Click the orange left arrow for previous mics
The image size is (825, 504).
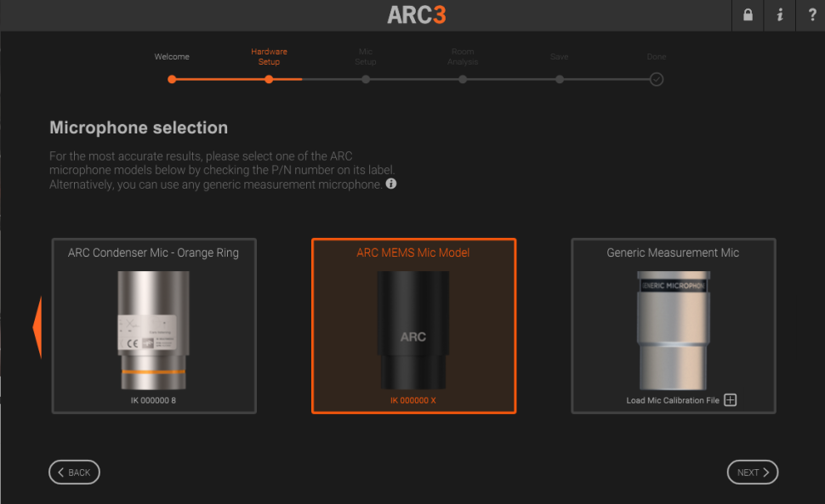(x=37, y=327)
